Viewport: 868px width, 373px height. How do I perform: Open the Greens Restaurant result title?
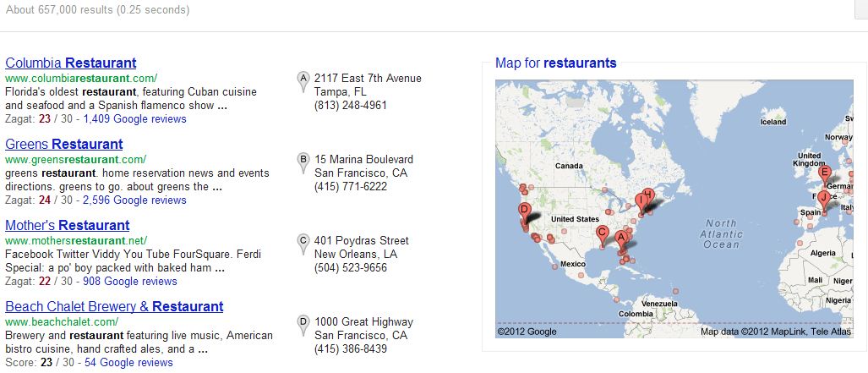point(63,144)
